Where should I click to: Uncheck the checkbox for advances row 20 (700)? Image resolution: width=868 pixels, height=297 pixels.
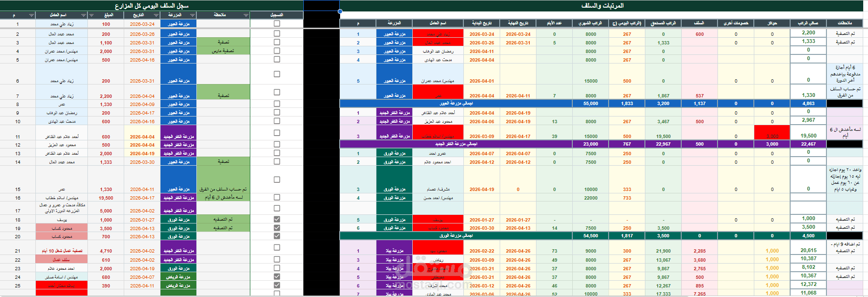pyautogui.click(x=277, y=236)
